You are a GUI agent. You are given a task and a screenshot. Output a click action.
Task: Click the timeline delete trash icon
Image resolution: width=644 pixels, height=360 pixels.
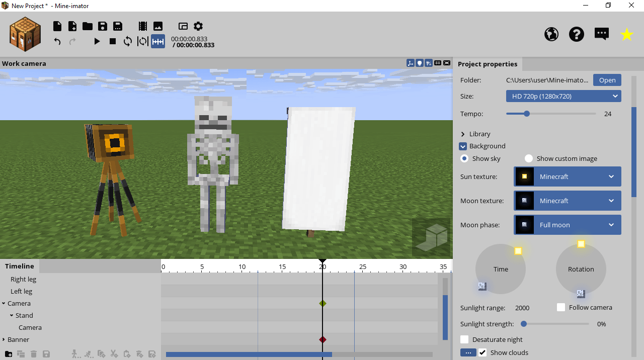pyautogui.click(x=34, y=354)
